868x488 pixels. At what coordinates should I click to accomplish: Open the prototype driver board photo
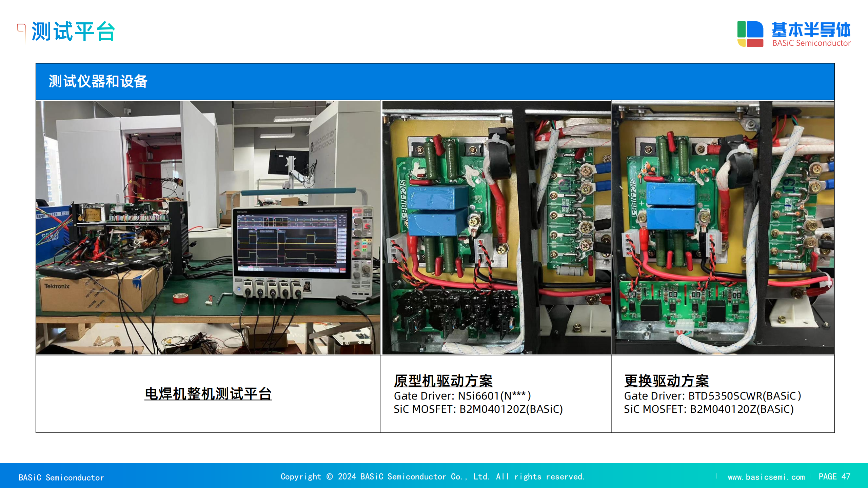coord(496,227)
